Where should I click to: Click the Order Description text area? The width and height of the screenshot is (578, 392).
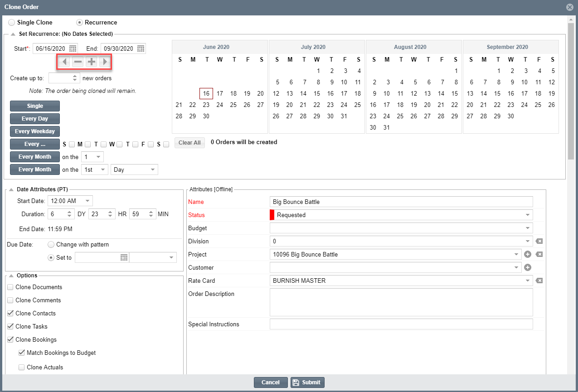pyautogui.click(x=401, y=302)
